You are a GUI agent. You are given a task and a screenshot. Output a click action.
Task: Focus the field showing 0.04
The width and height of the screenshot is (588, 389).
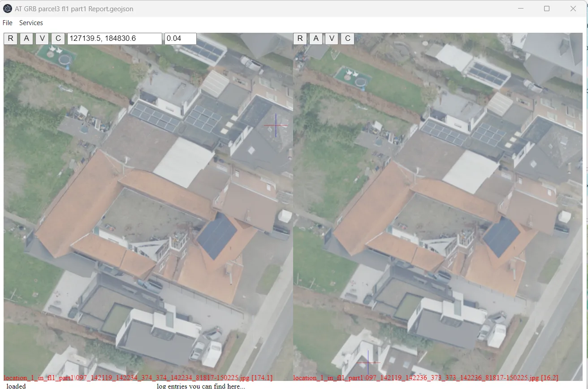point(181,39)
